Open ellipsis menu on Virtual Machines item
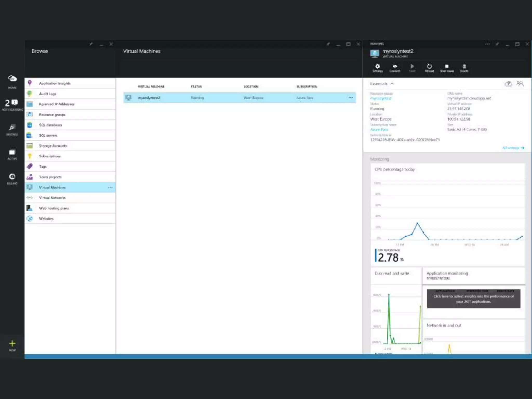 110,187
